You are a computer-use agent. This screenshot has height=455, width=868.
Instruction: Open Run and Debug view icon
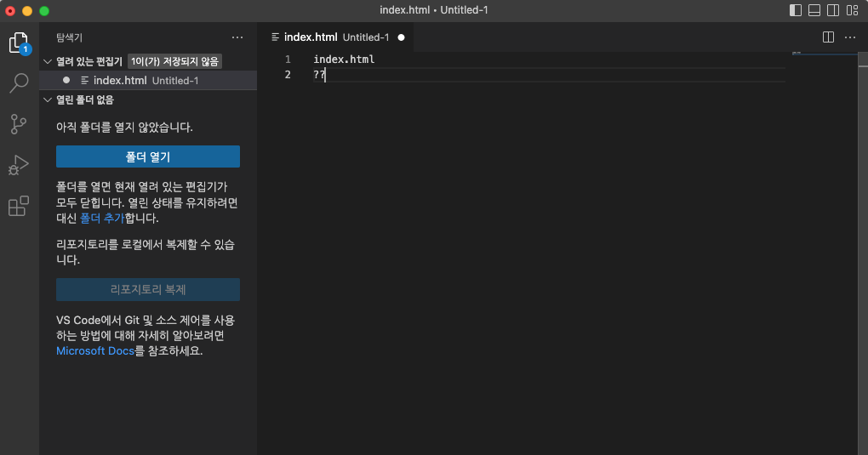19,165
